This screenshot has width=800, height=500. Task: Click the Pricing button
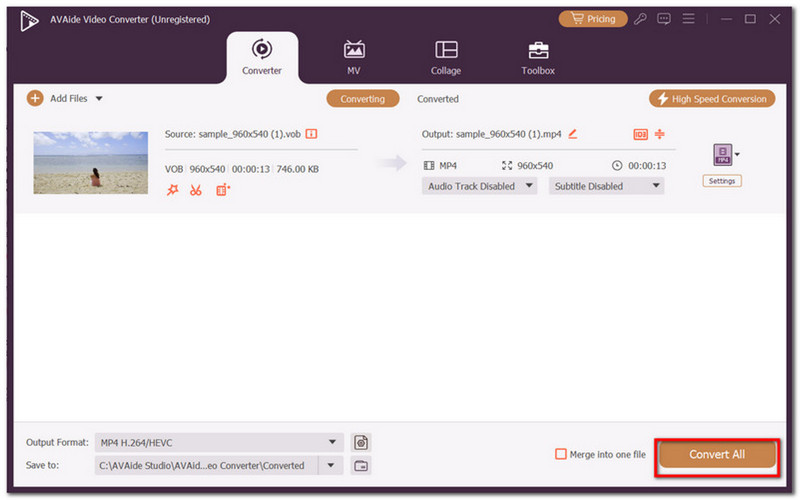[593, 19]
